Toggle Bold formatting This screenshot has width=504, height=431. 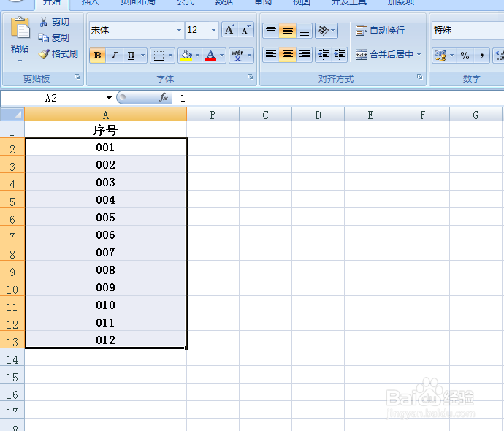97,56
